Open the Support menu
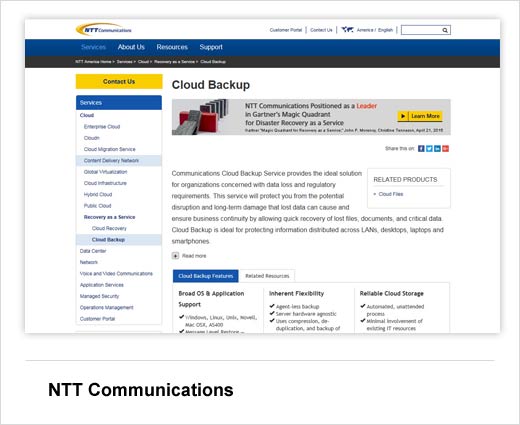This screenshot has width=520, height=425. coord(211,47)
